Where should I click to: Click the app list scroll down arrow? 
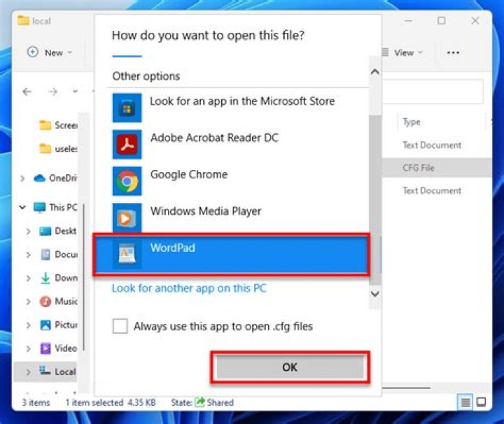coord(374,294)
